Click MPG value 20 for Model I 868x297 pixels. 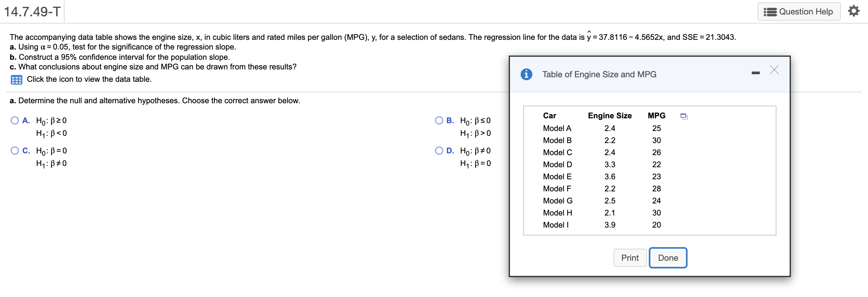coord(656,225)
